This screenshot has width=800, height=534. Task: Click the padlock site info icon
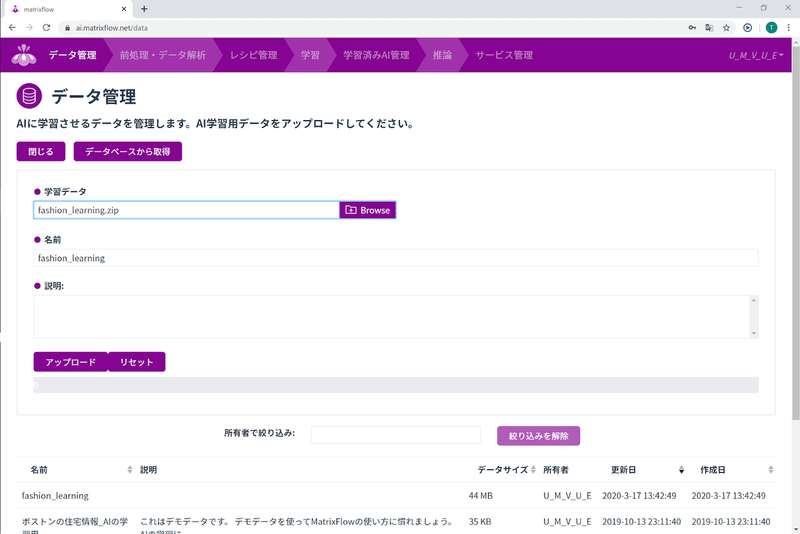[x=67, y=28]
